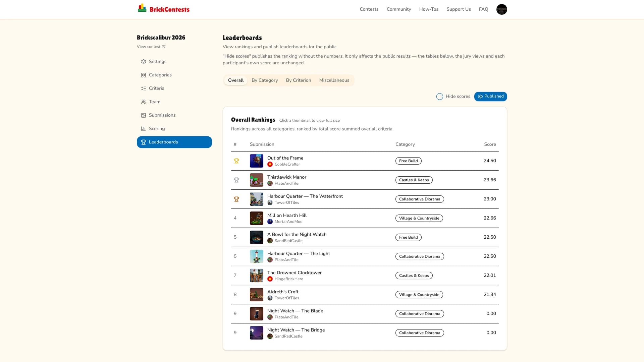This screenshot has width=644, height=362.
Task: Switch to the Overall tab
Action: tap(236, 80)
